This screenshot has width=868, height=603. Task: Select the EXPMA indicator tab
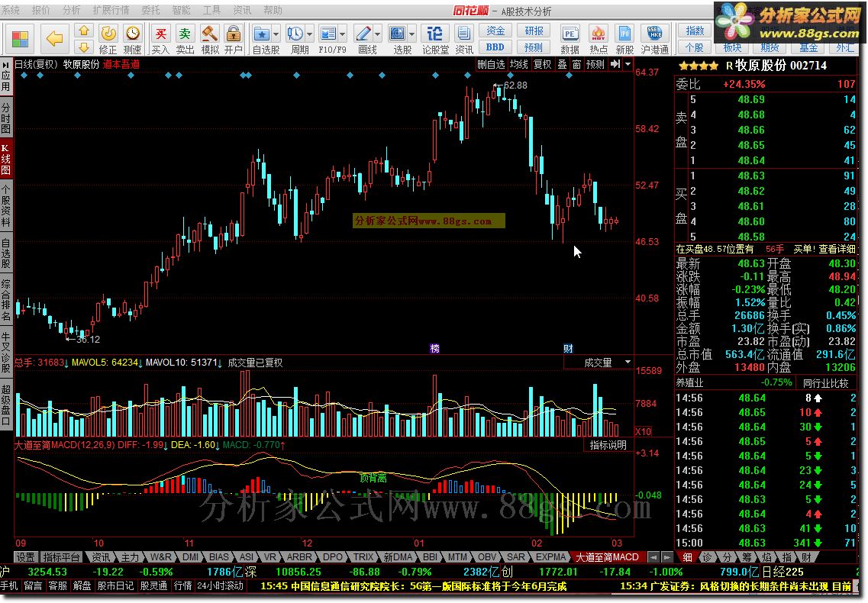pyautogui.click(x=551, y=557)
